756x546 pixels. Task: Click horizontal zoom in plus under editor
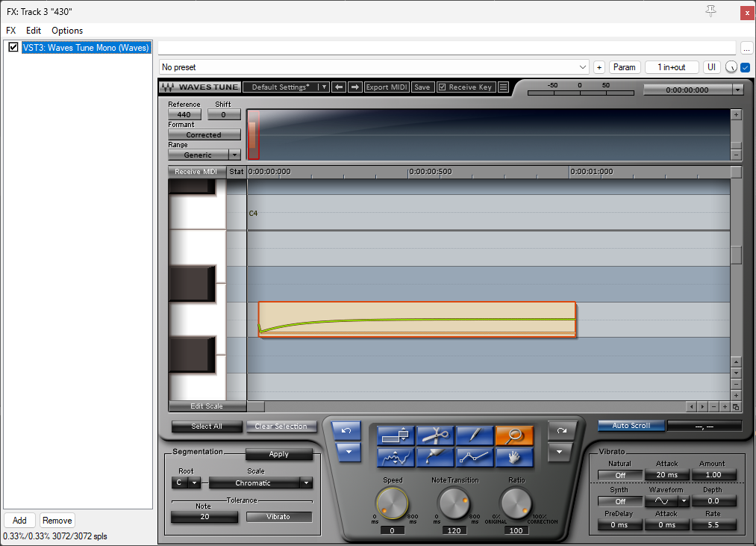725,406
